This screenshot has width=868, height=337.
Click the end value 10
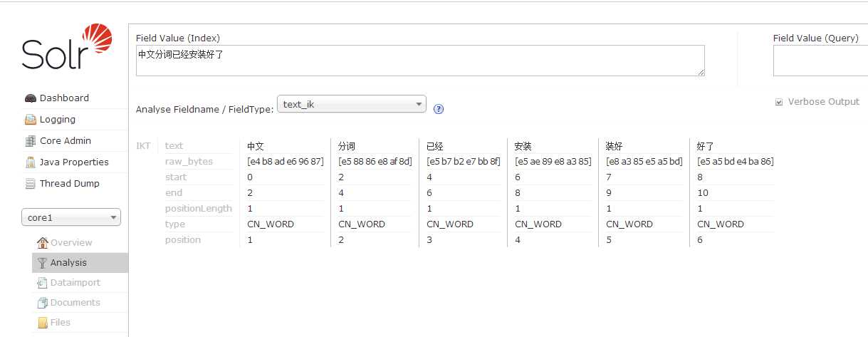point(703,193)
